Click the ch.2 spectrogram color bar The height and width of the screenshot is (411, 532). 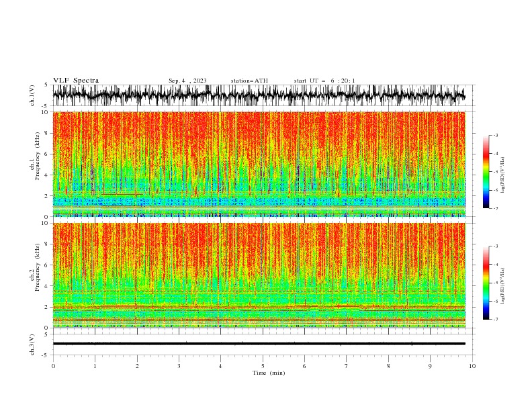pos(486,283)
